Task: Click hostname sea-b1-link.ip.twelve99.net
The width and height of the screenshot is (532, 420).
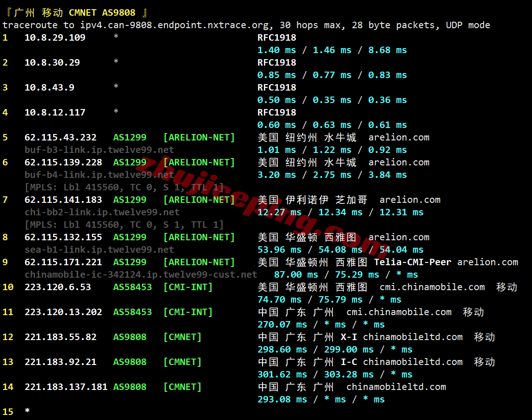Action: click(99, 250)
